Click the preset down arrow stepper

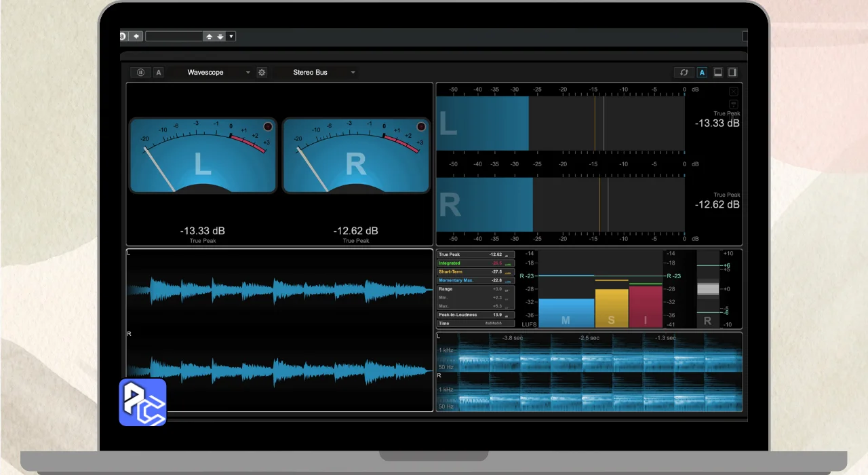[x=220, y=37]
